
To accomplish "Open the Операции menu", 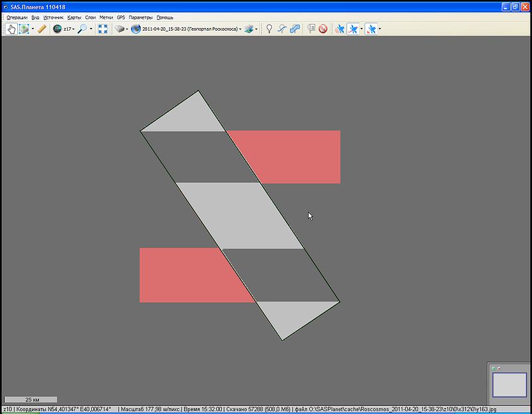I will (x=17, y=17).
